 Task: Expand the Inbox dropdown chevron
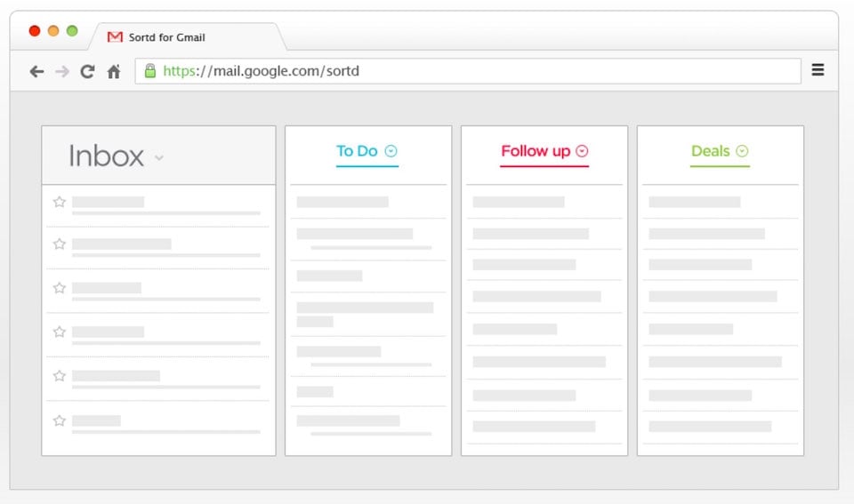pos(158,158)
